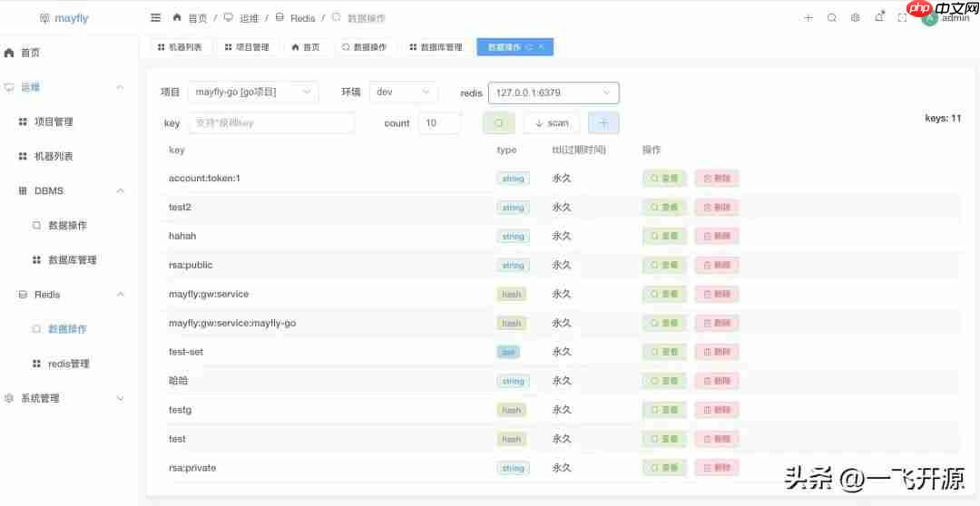Image resolution: width=980 pixels, height=506 pixels.
Task: Switch to the 项目管理 tab
Action: pos(247,47)
